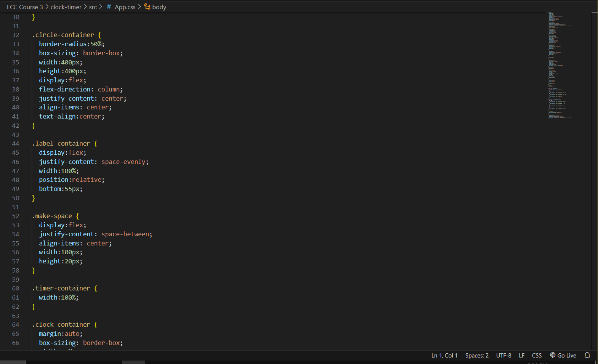598x364 pixels.
Task: Open the src breadcrumb folder
Action: click(93, 7)
